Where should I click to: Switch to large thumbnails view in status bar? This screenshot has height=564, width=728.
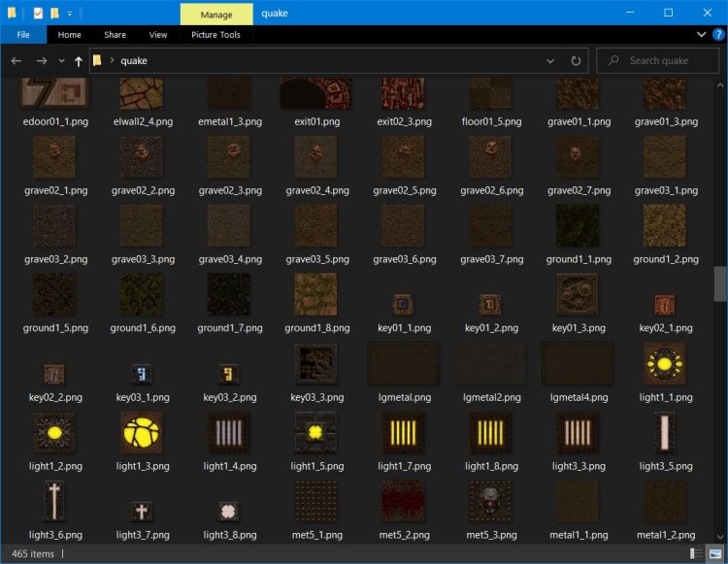click(714, 553)
